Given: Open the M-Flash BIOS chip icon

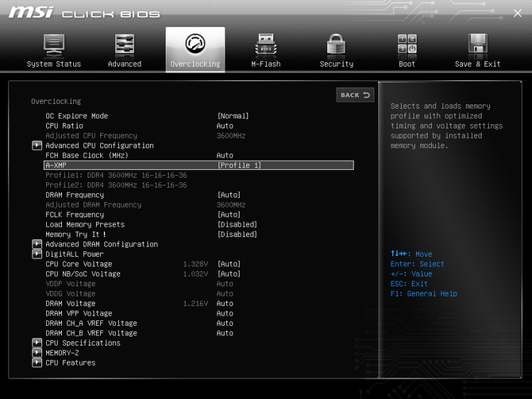Looking at the screenshot, I should pos(266,45).
